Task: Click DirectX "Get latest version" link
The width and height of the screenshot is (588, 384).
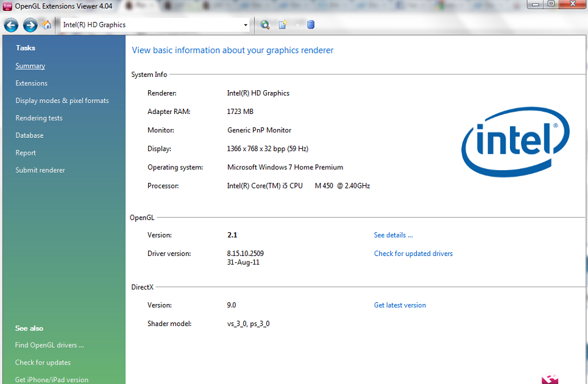Action: click(x=400, y=305)
